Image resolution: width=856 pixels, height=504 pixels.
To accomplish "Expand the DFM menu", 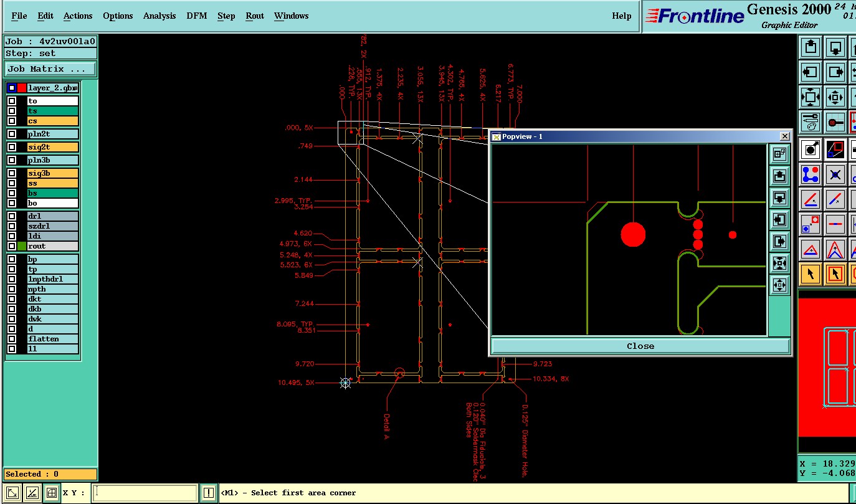I will pos(197,16).
